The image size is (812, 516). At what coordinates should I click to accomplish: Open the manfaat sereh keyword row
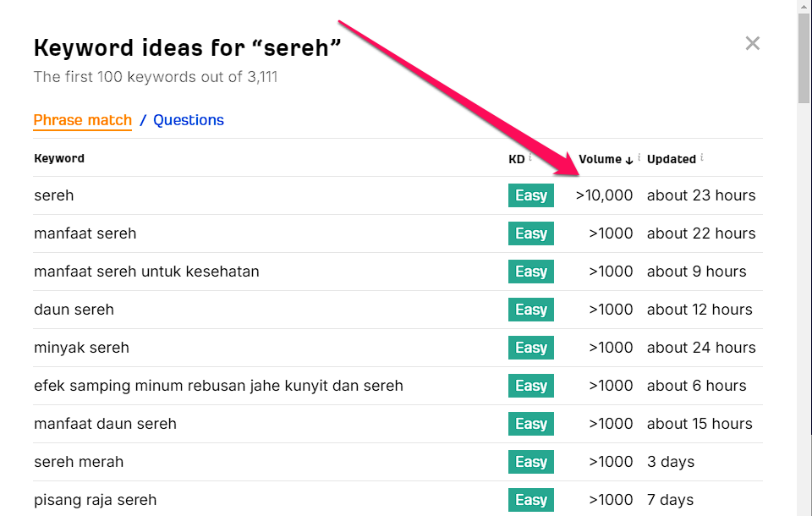[x=85, y=233]
